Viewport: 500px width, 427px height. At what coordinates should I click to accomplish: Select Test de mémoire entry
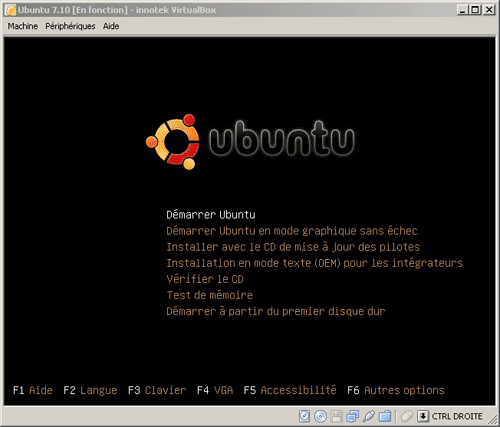(x=210, y=295)
